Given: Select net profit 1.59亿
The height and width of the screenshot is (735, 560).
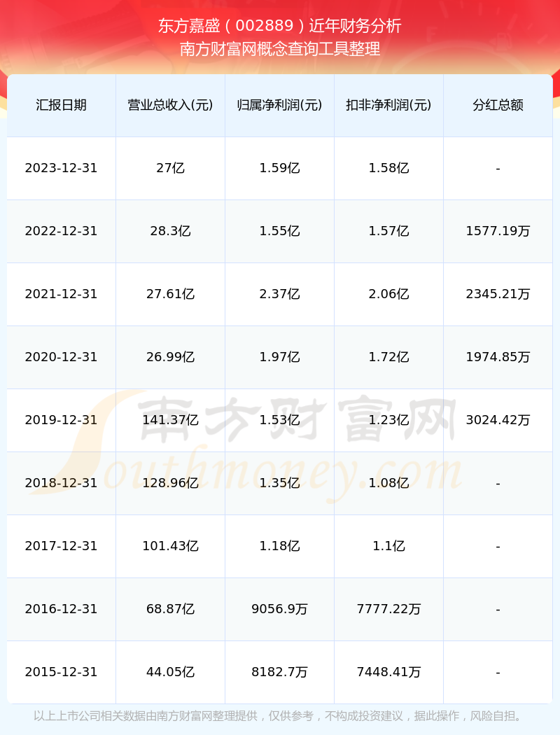Looking at the screenshot, I should point(279,168).
